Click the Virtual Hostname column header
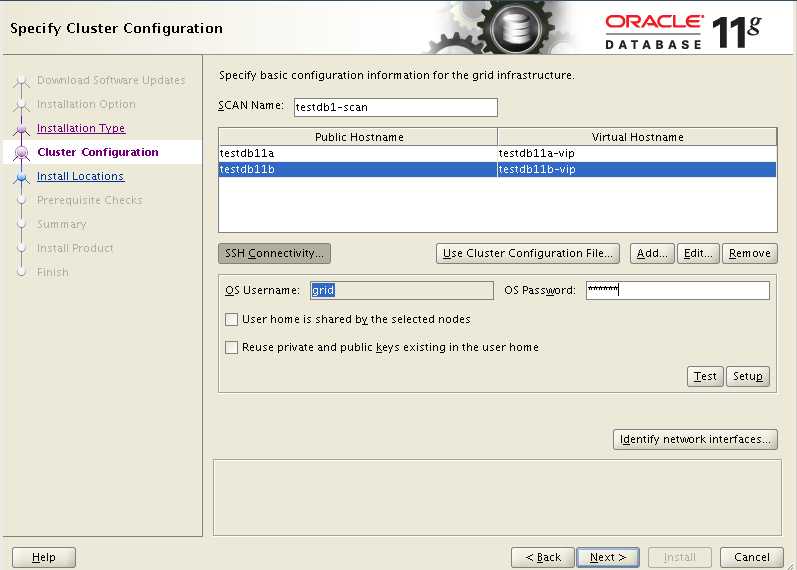The image size is (797, 570). (637, 137)
